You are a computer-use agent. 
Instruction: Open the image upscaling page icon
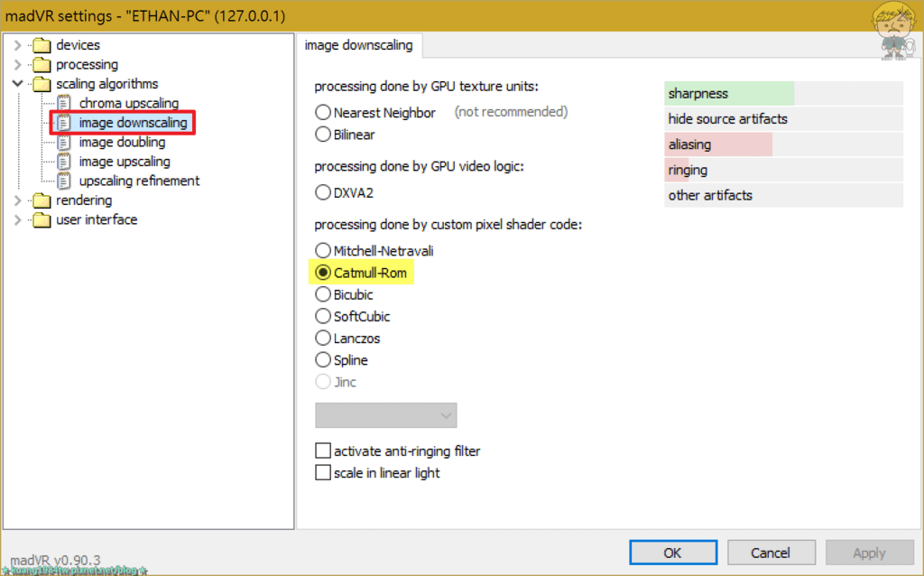click(x=64, y=162)
